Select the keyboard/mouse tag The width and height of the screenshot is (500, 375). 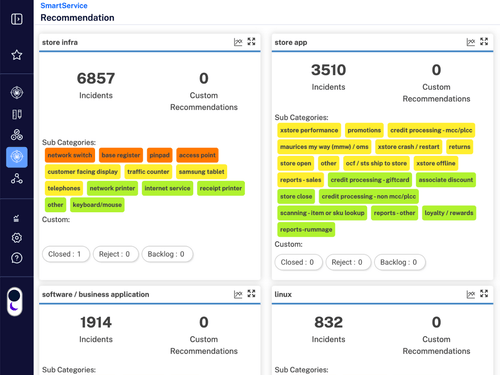97,205
